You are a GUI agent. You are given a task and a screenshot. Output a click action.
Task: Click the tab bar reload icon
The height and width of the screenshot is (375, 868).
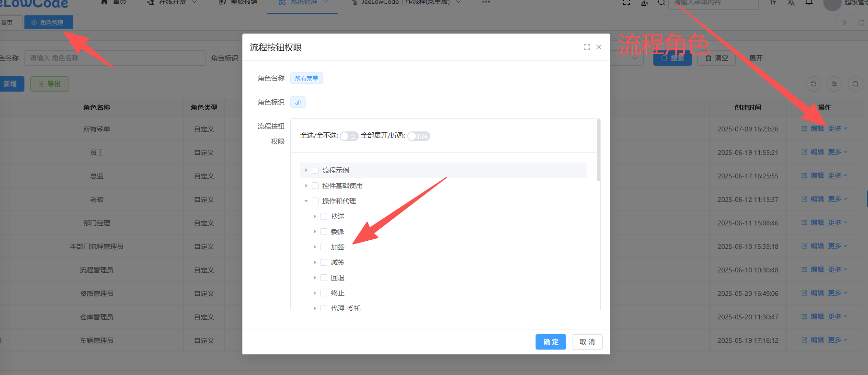861,23
